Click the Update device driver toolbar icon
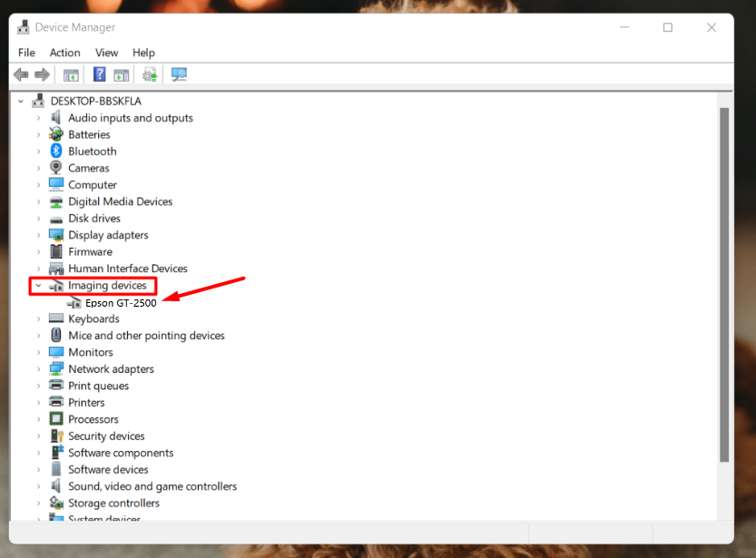The image size is (756, 558). (x=150, y=74)
